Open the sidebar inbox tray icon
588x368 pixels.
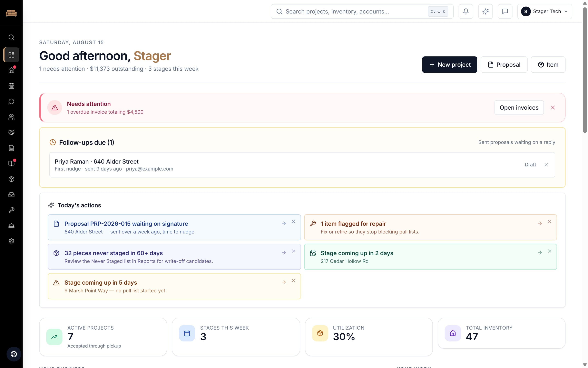pyautogui.click(x=11, y=195)
